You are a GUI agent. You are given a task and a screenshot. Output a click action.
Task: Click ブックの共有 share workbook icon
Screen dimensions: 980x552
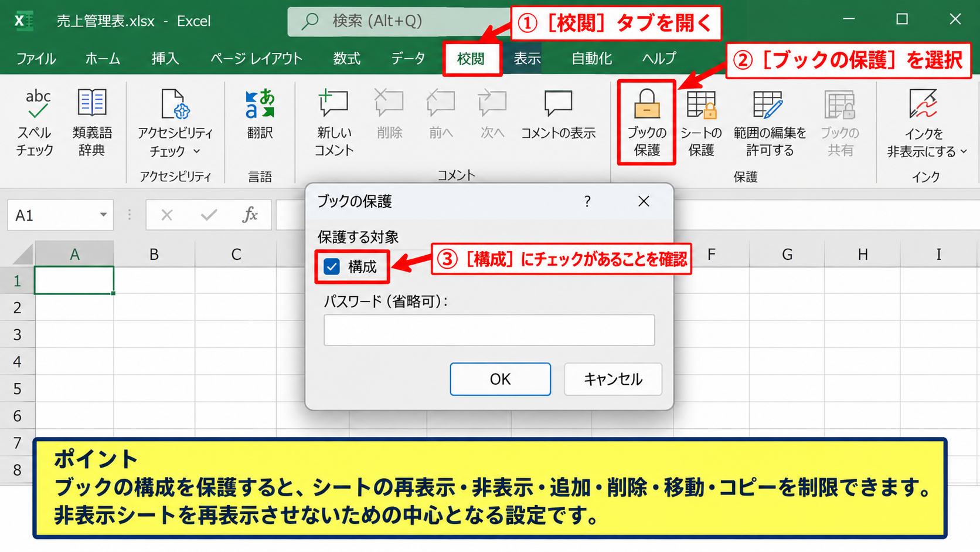[x=840, y=104]
